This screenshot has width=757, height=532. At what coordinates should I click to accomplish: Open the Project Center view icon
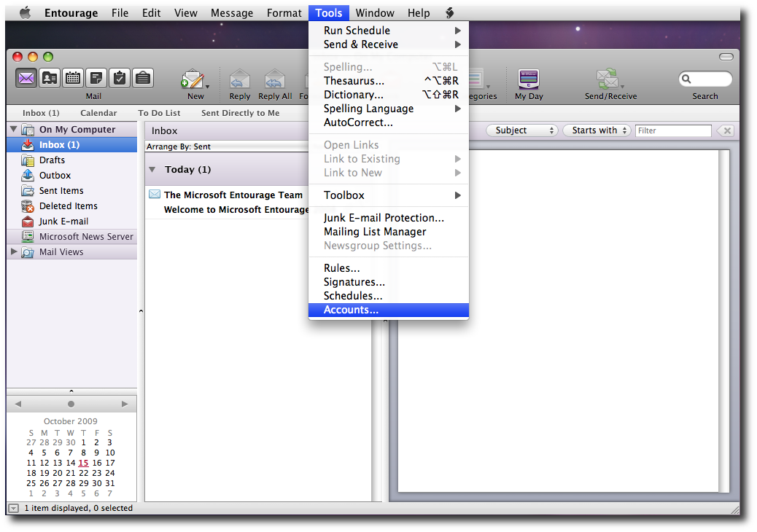(x=143, y=78)
